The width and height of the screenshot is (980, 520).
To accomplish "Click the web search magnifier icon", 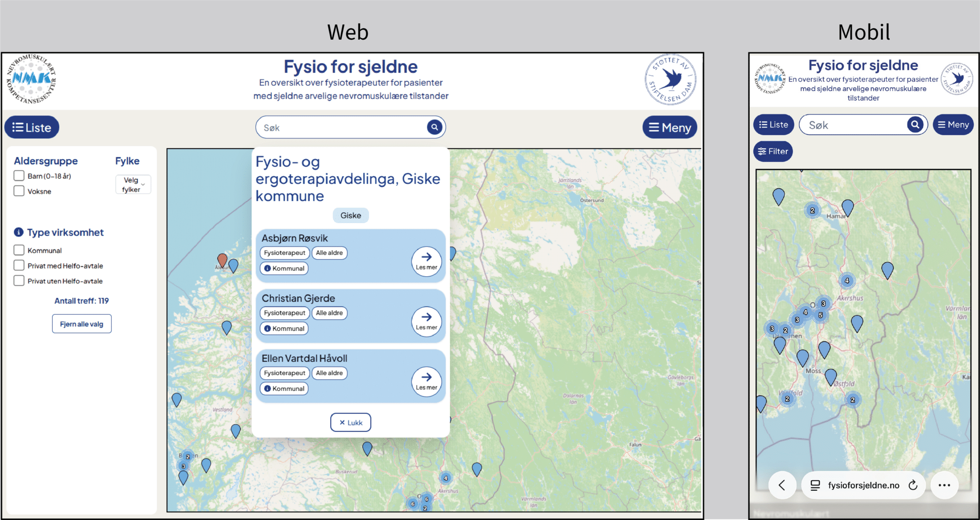I will [434, 127].
